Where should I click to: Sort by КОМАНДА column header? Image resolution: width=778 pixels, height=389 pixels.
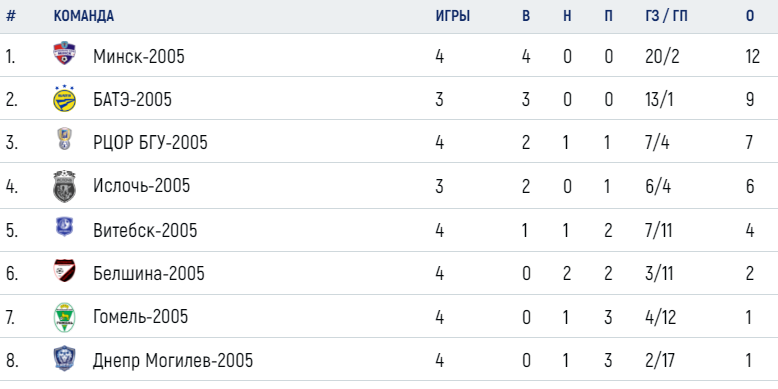(x=84, y=16)
